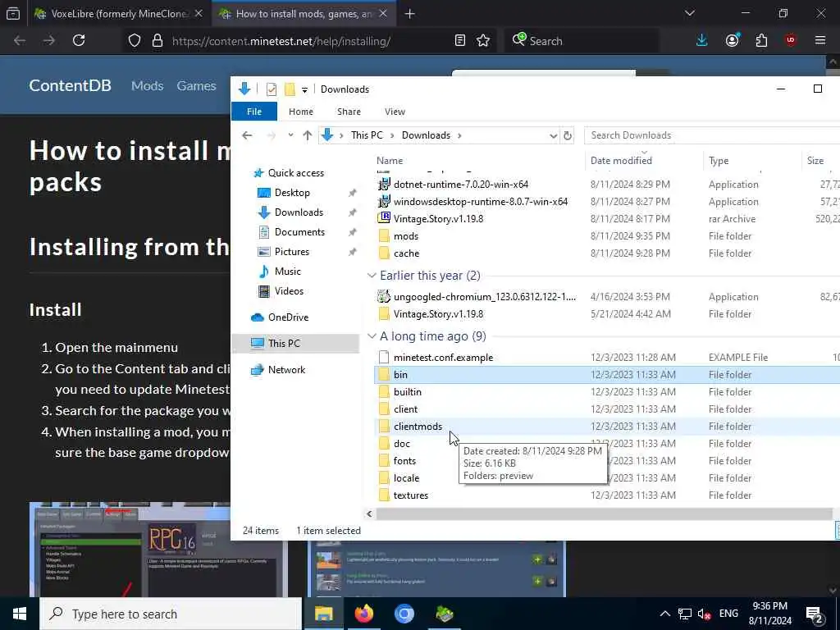Collapse the A long time ago group

pos(372,336)
